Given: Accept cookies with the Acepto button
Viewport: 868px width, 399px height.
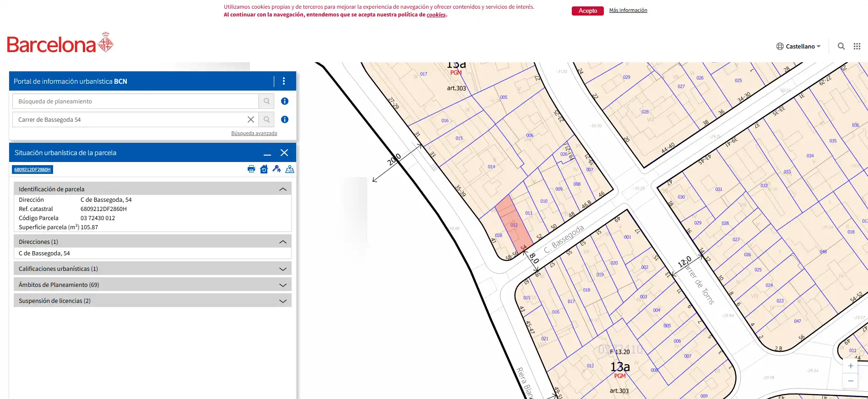Looking at the screenshot, I should 587,11.
